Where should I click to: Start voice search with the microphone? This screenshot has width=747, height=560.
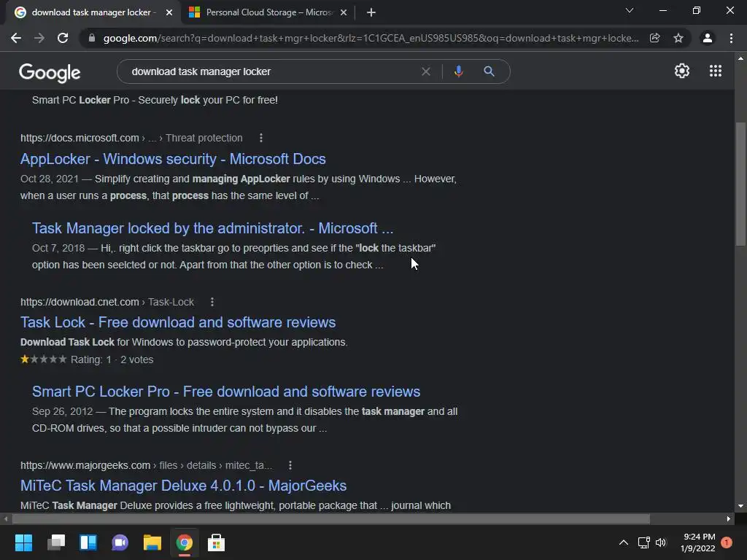[x=458, y=71]
